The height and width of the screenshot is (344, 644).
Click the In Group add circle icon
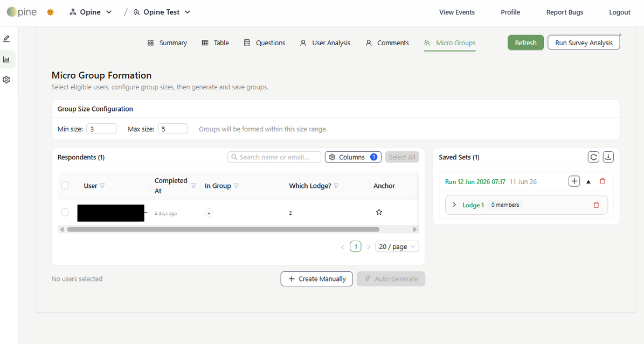(209, 213)
